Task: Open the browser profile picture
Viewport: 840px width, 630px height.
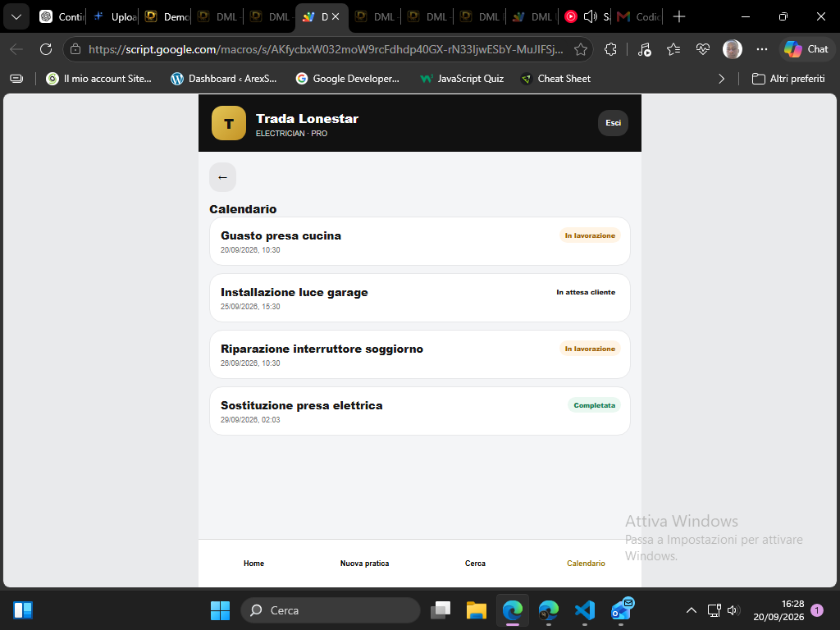Action: pos(732,49)
